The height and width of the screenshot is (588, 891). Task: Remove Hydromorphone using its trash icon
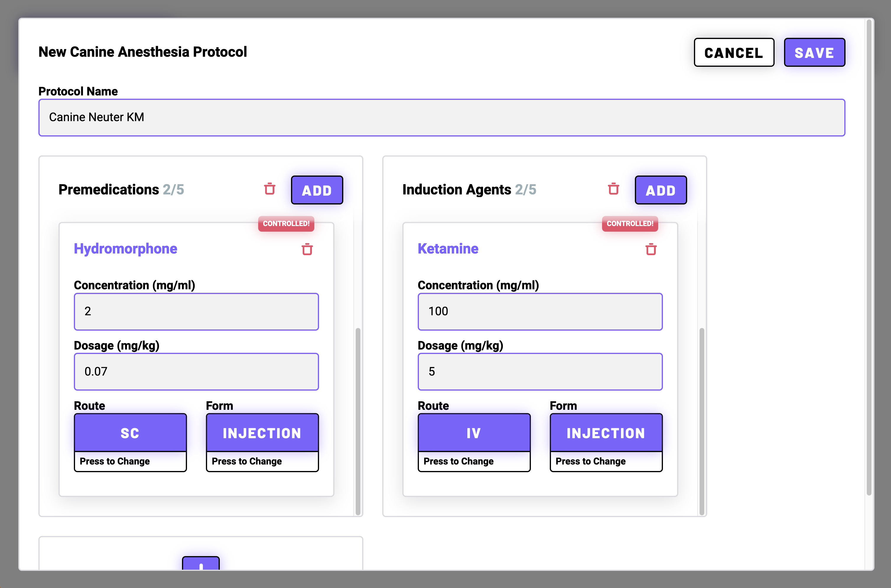(x=307, y=249)
